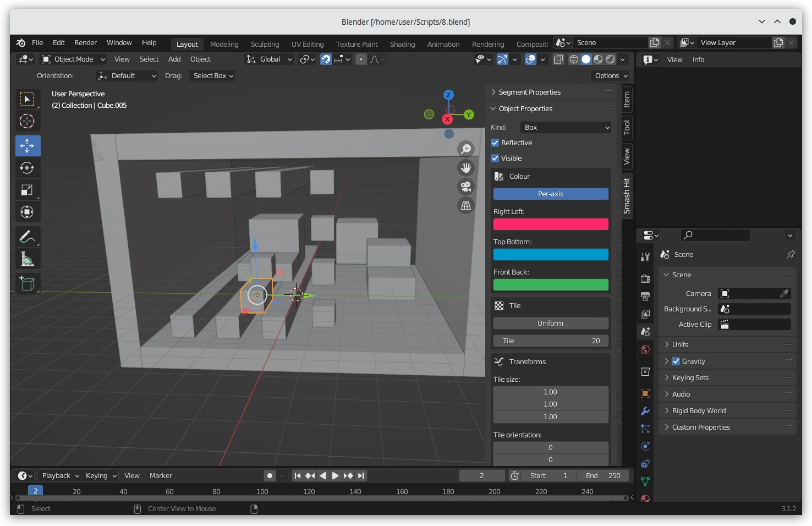Switch to orthographic grid view icon
The width and height of the screenshot is (812, 526).
[x=466, y=206]
